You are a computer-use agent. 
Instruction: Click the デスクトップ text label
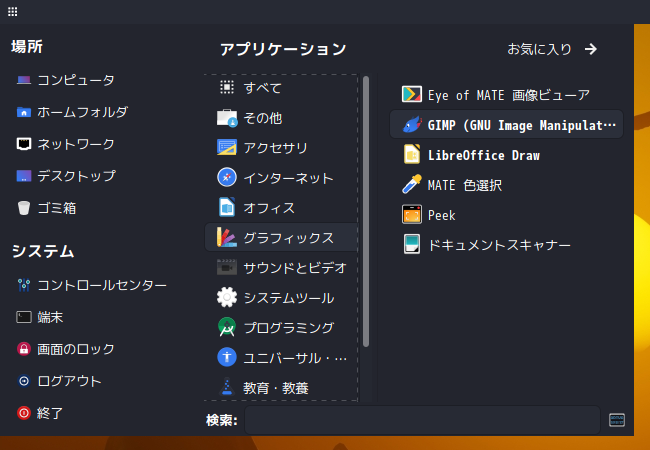pos(76,176)
